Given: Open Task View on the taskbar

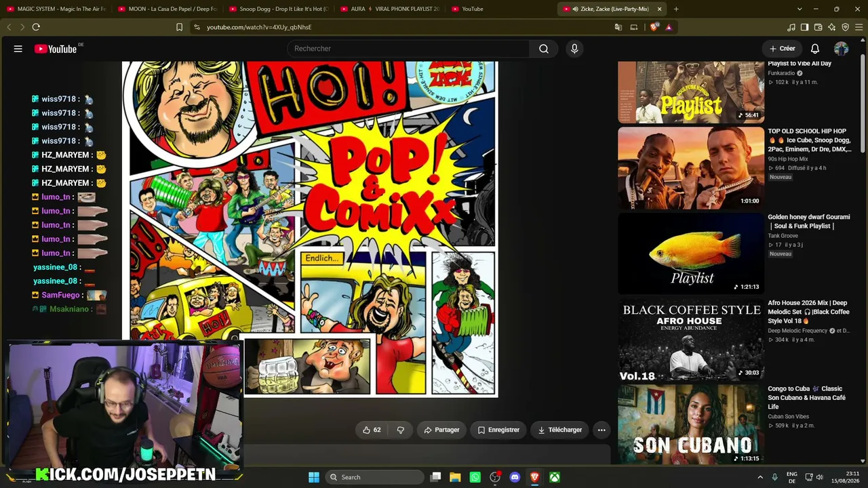Looking at the screenshot, I should [x=435, y=477].
